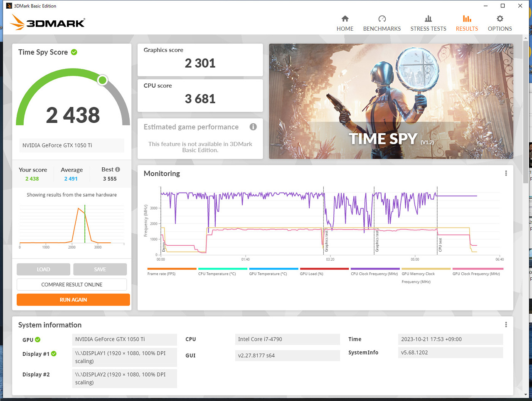The height and width of the screenshot is (401, 532).
Task: Click the Your score value 2 438
Action: point(32,178)
